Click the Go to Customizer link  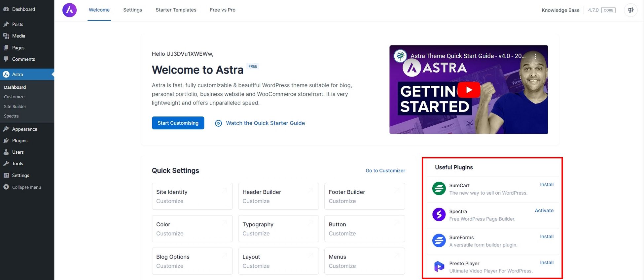pyautogui.click(x=385, y=171)
